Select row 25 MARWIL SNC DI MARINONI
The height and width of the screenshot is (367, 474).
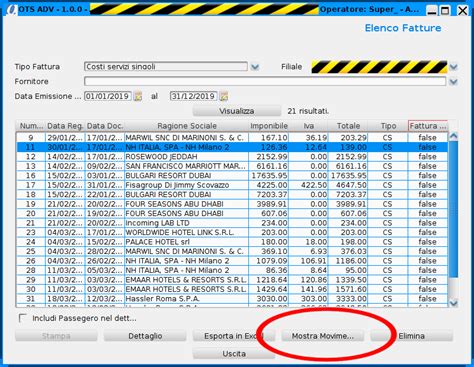(232, 251)
